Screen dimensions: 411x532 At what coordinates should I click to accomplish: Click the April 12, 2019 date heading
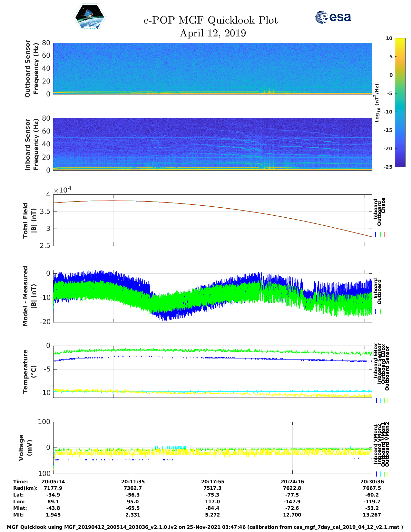(x=213, y=33)
